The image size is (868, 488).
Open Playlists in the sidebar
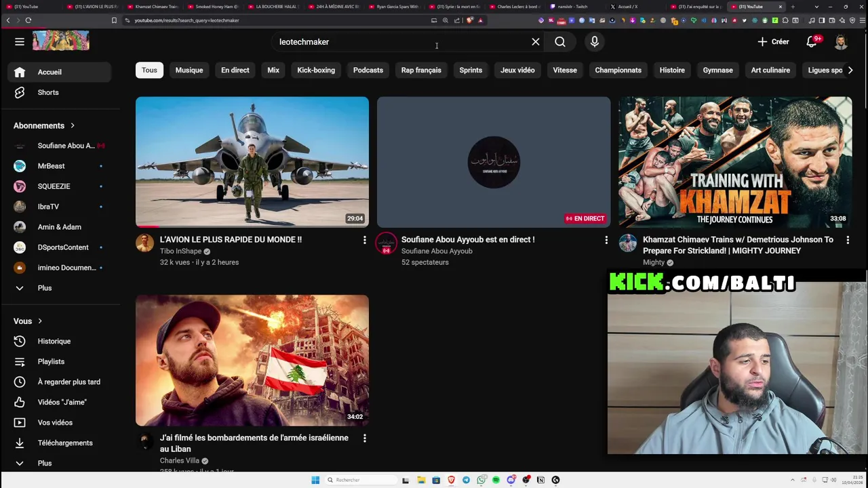tap(60, 361)
